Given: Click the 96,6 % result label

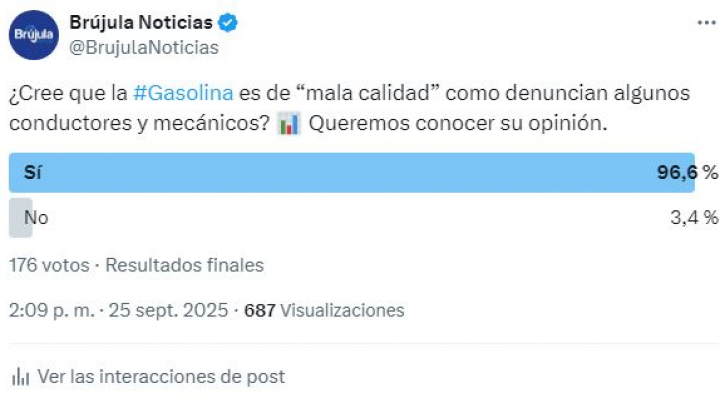Looking at the screenshot, I should tap(687, 173).
